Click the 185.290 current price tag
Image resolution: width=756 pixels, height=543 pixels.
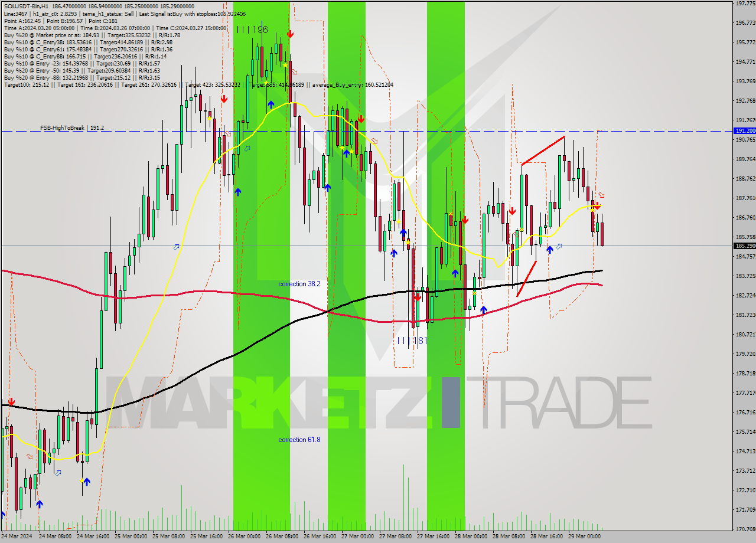click(x=744, y=246)
